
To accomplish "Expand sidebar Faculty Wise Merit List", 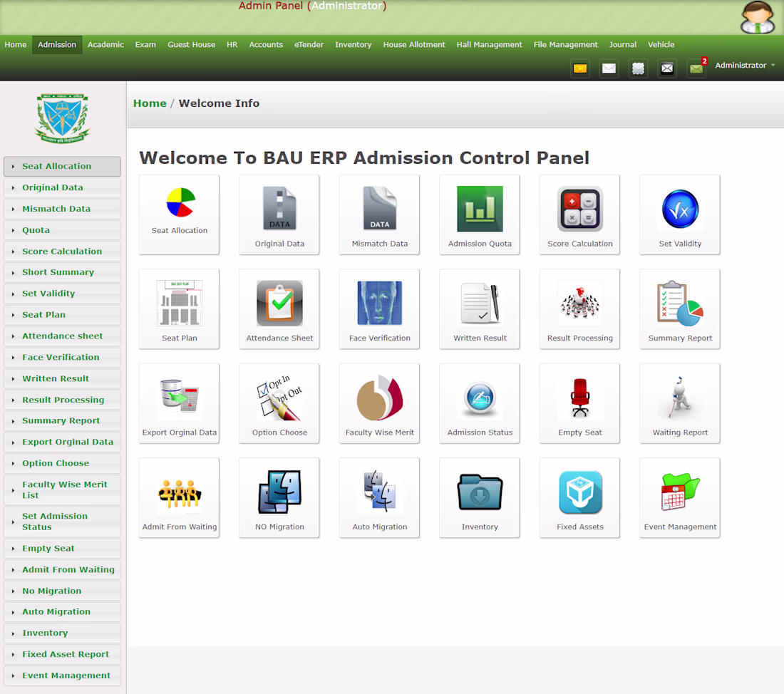I will coord(62,490).
